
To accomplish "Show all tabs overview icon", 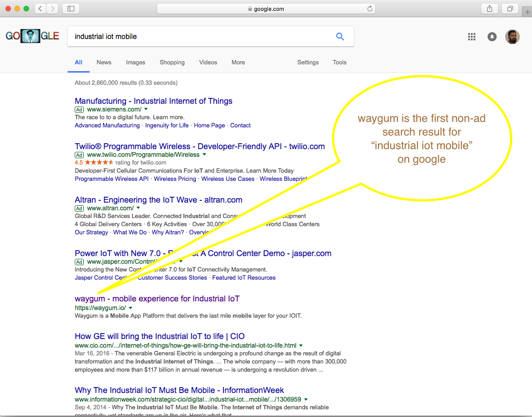I will point(510,9).
